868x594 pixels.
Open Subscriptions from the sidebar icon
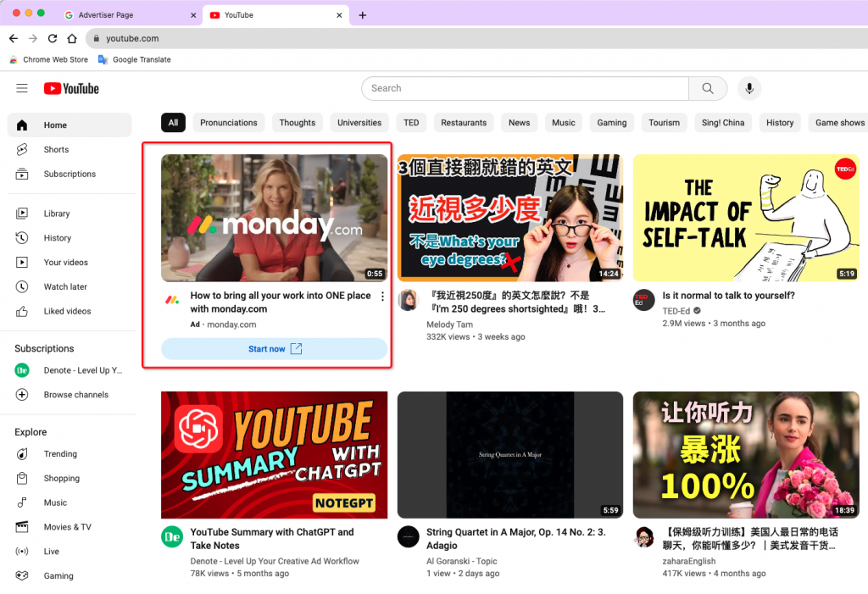[x=23, y=174]
